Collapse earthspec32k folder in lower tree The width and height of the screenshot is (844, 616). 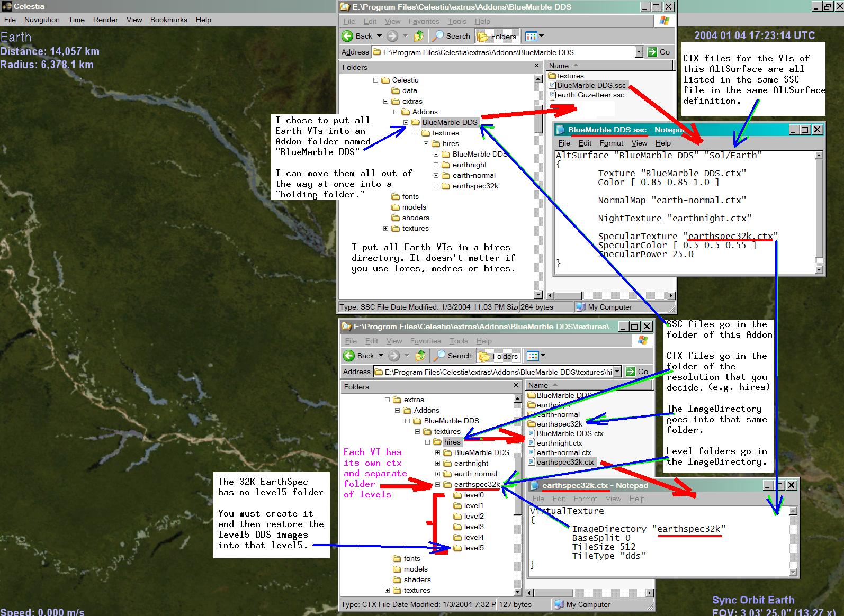coord(438,484)
